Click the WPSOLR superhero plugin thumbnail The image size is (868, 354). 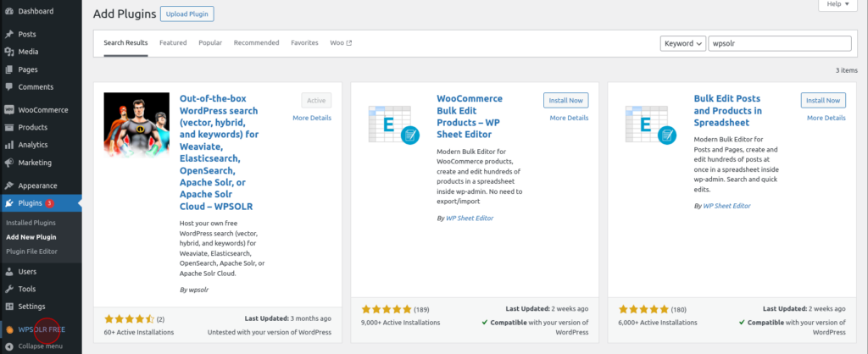(x=136, y=125)
